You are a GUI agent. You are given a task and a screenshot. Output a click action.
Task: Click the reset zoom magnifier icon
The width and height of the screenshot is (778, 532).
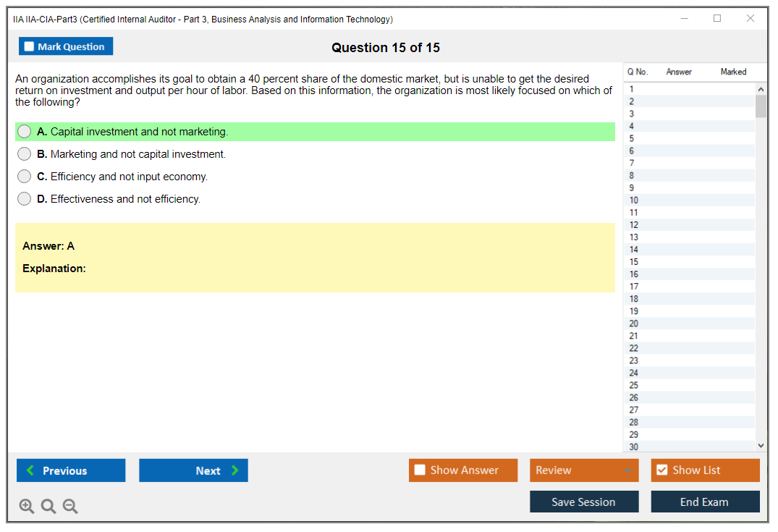tap(48, 507)
